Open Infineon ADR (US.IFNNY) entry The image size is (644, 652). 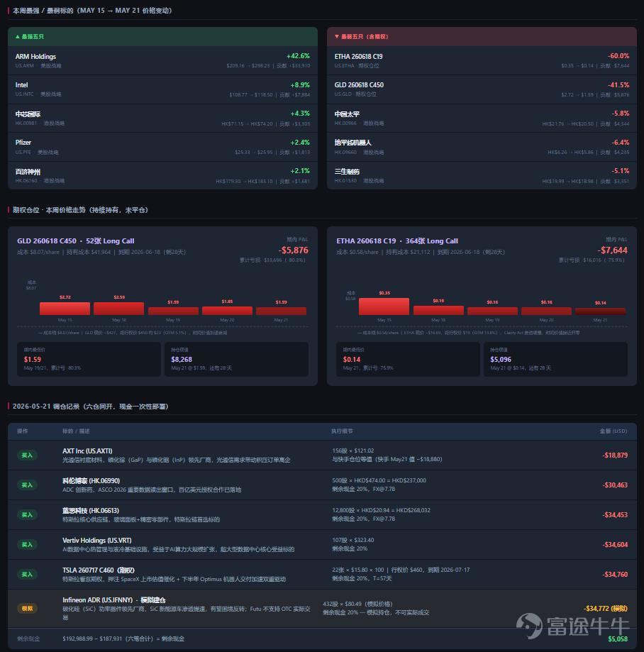pyautogui.click(x=114, y=600)
